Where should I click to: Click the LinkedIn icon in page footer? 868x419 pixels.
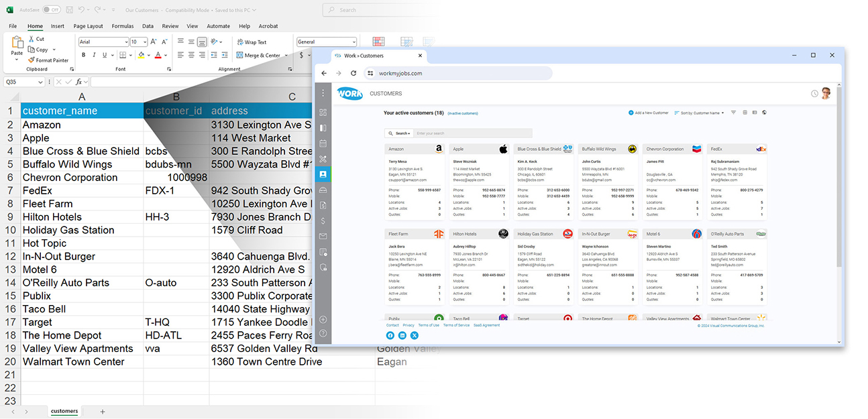(402, 335)
